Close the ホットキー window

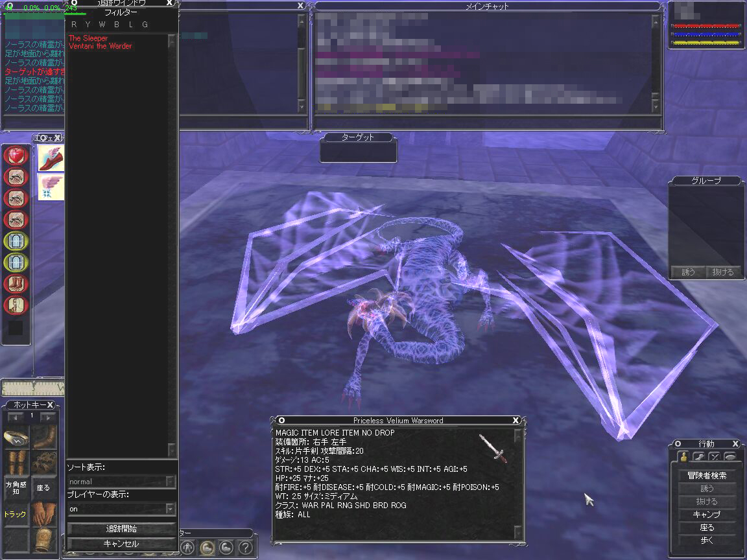(50, 404)
